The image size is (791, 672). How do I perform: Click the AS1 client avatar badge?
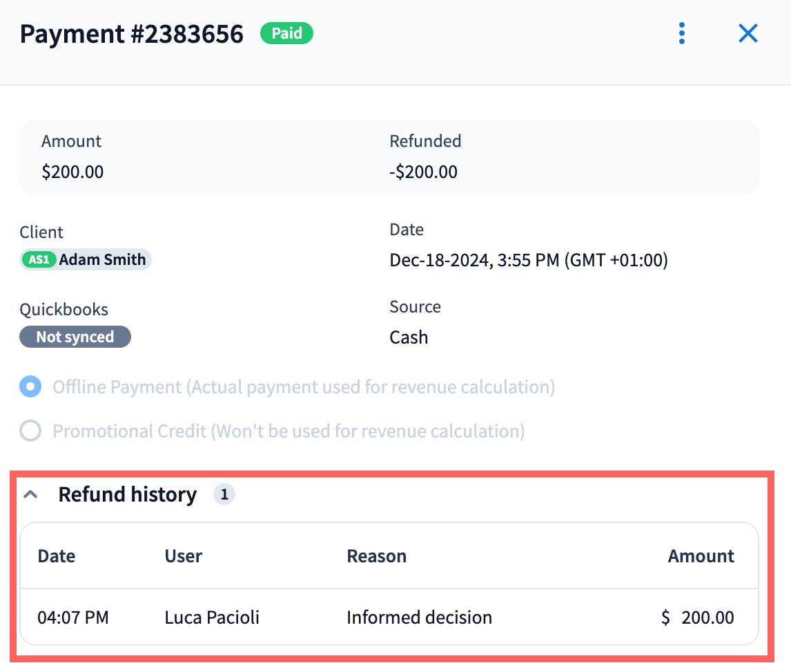[39, 260]
